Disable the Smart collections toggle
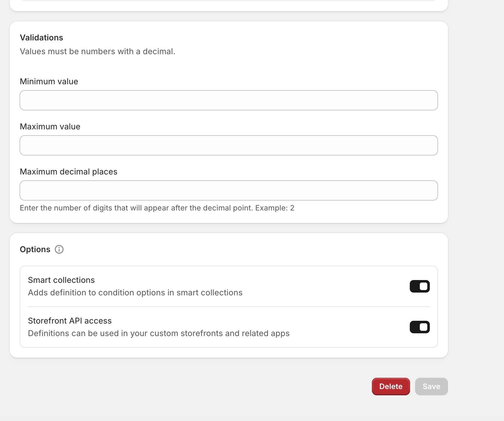The image size is (504, 421). pyautogui.click(x=419, y=286)
